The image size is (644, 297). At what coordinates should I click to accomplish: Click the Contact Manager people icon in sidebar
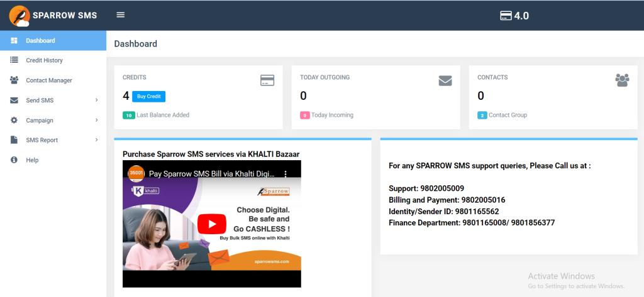[14, 80]
